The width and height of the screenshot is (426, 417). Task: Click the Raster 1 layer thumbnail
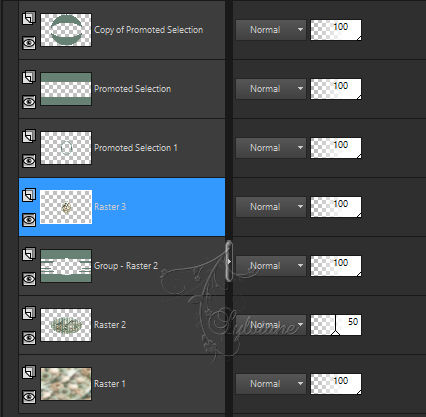point(66,384)
